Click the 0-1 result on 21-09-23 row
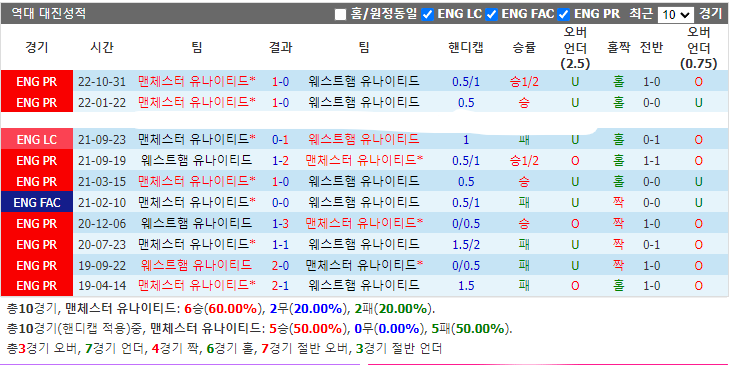This screenshot has height=365, width=731. coord(280,139)
